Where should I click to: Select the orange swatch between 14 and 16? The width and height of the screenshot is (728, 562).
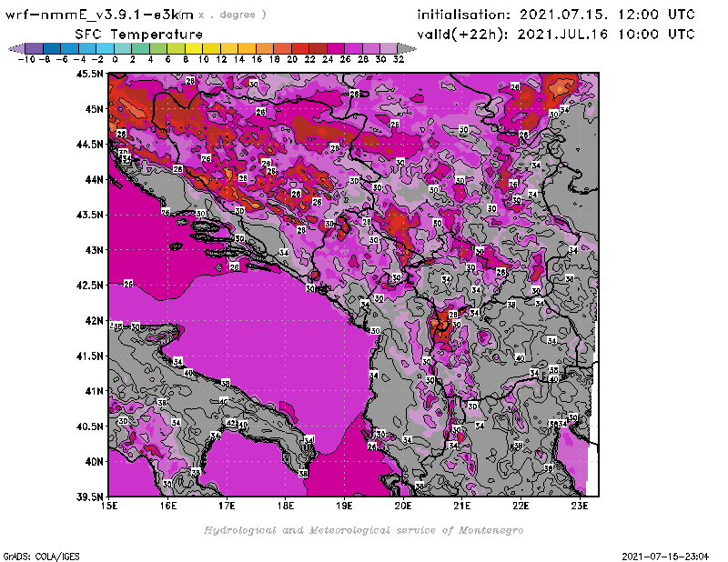pos(247,48)
